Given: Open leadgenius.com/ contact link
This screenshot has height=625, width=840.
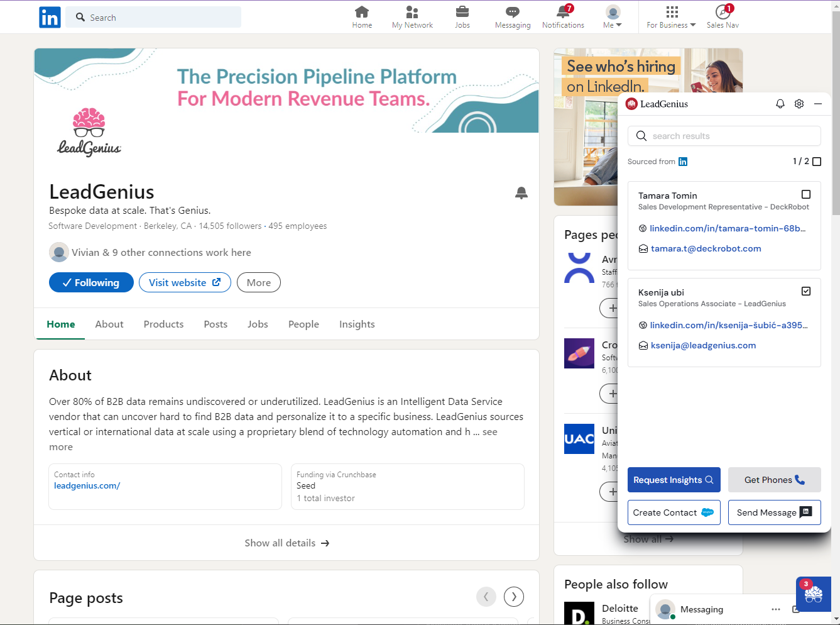Looking at the screenshot, I should pyautogui.click(x=87, y=485).
